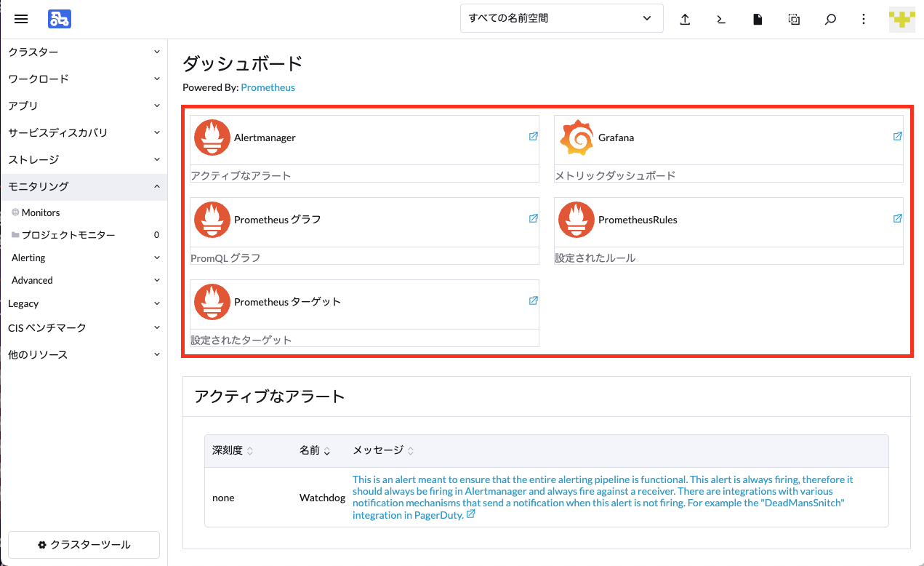Open the hamburger navigation menu
Viewport: 924px width, 566px height.
point(21,19)
